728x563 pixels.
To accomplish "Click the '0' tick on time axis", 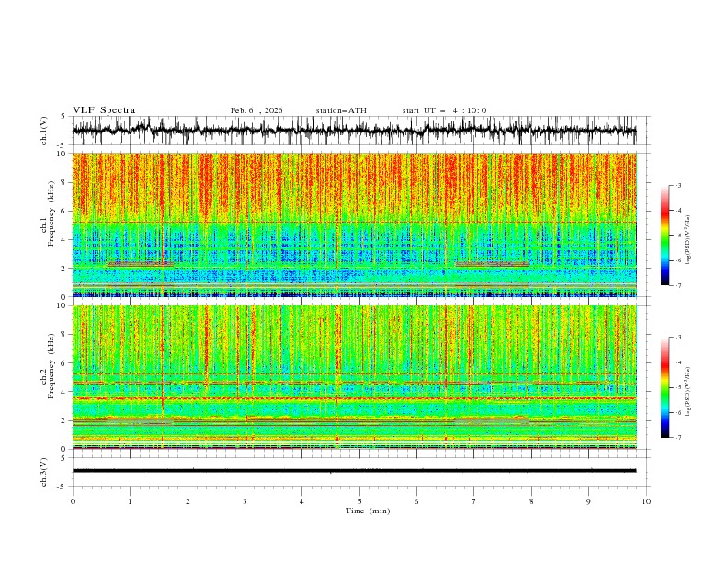I will 73,501.
